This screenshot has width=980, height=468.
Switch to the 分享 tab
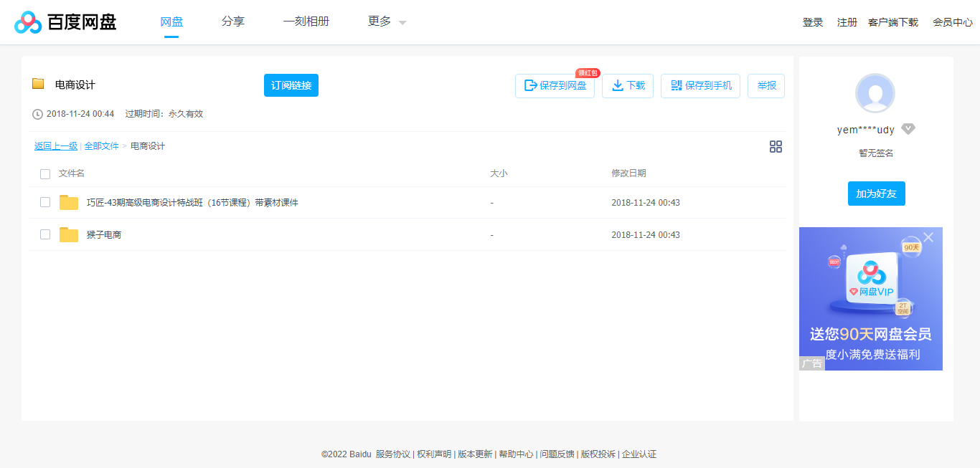232,22
